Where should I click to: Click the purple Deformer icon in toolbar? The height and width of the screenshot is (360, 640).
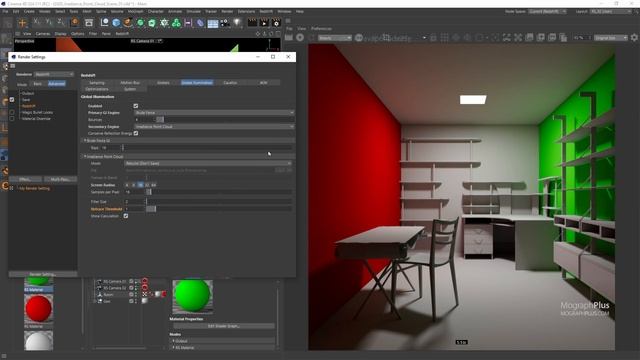pyautogui.click(x=200, y=23)
